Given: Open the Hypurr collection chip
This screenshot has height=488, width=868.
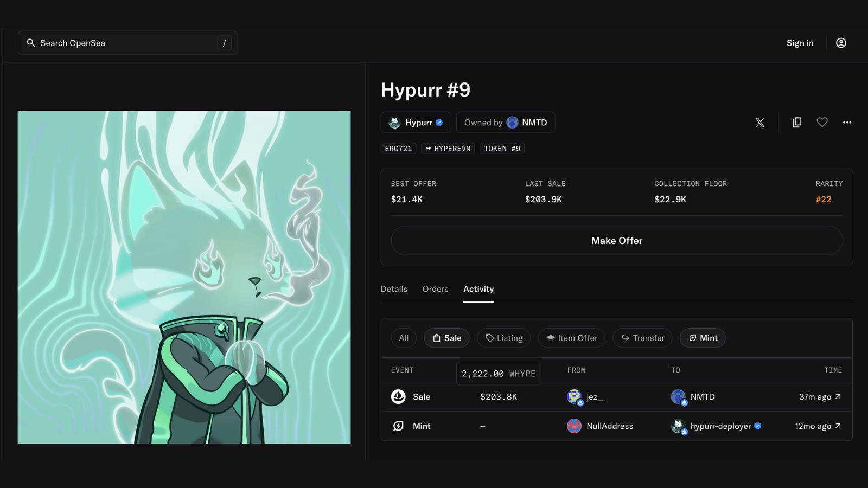Looking at the screenshot, I should click(416, 123).
